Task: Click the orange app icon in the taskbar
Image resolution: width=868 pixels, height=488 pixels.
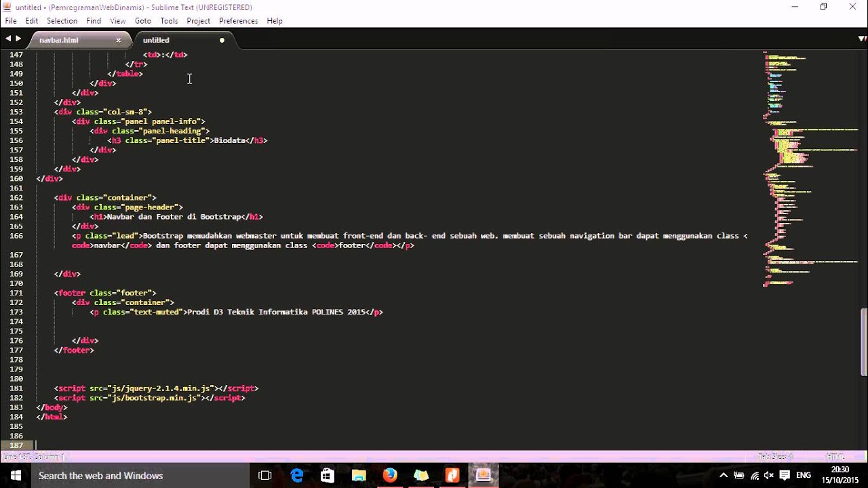Action: coord(452,476)
